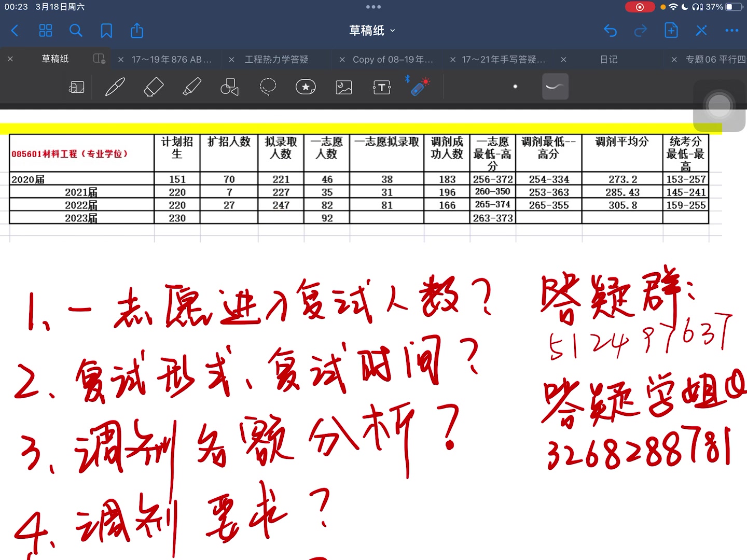Tap the sticker favorites tool
The width and height of the screenshot is (747, 560).
pyautogui.click(x=306, y=87)
